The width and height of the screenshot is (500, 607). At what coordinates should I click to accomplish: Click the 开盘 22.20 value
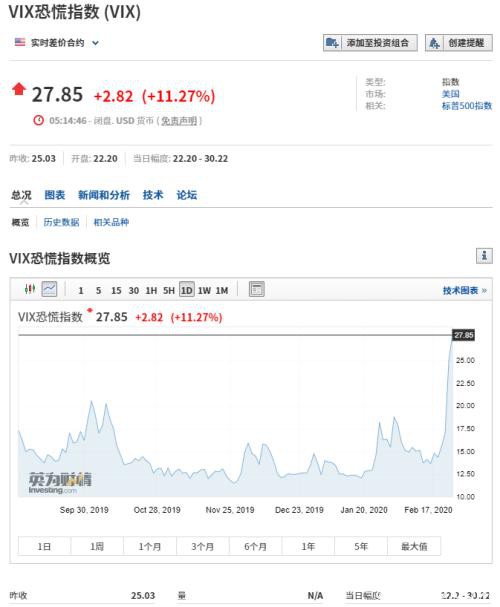105,159
